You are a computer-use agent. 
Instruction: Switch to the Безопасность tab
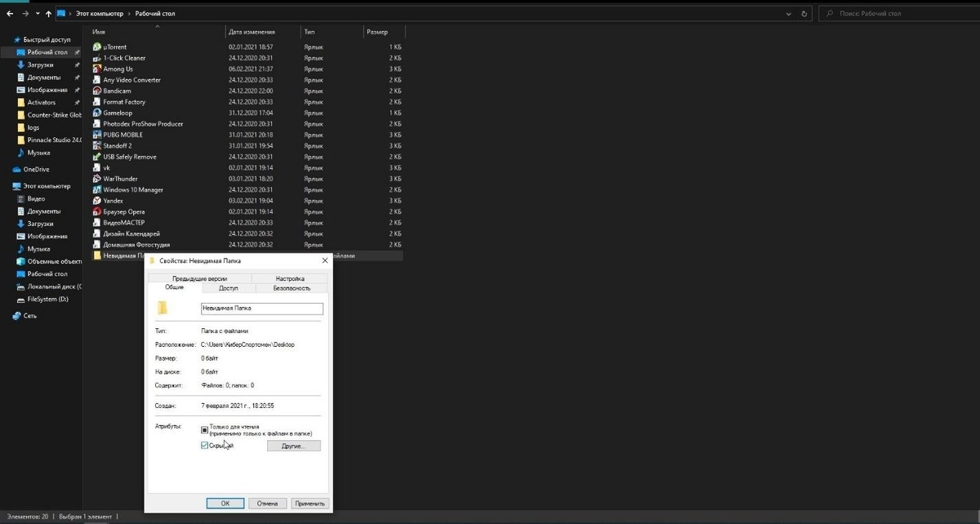(x=292, y=288)
